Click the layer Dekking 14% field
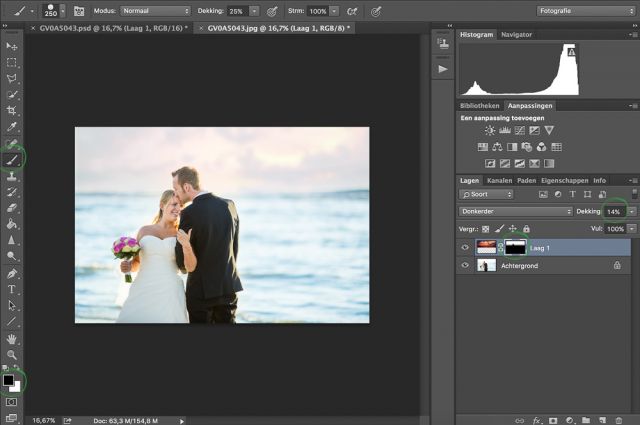Viewport: 640px width, 425px height. pos(615,211)
